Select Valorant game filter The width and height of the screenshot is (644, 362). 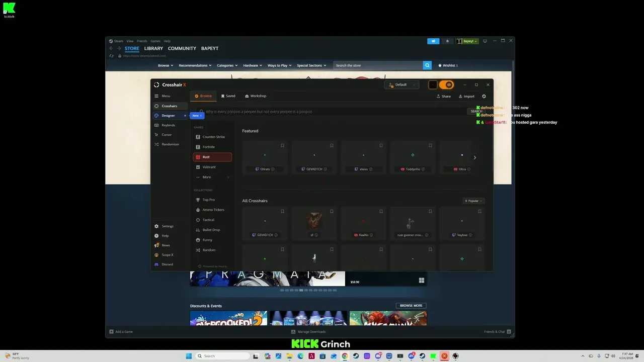coord(212,167)
